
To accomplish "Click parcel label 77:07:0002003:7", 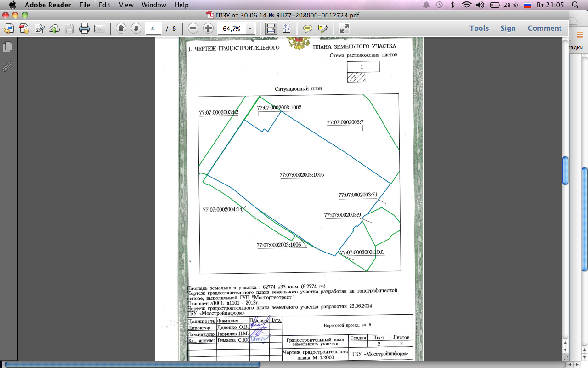I will tap(345, 122).
